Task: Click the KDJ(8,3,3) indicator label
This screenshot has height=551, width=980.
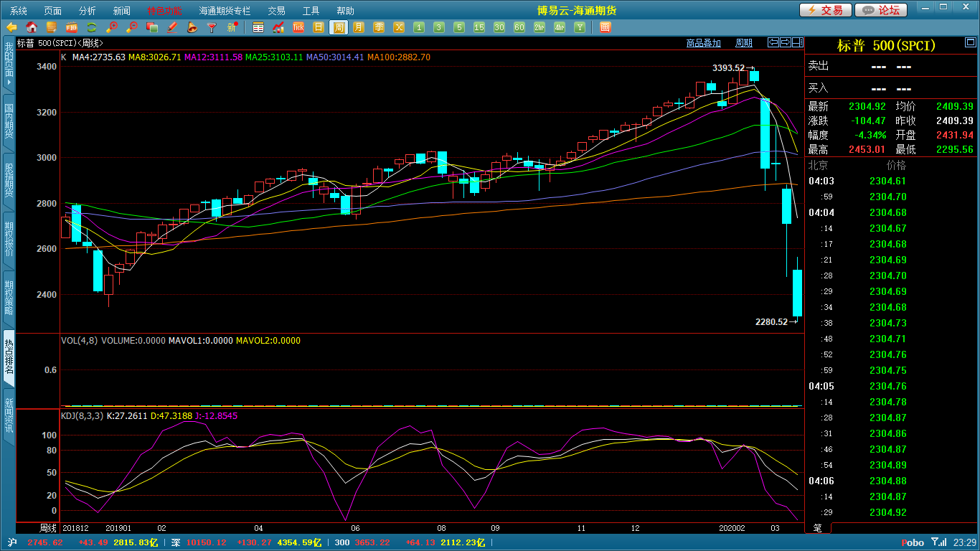Action: pos(83,415)
